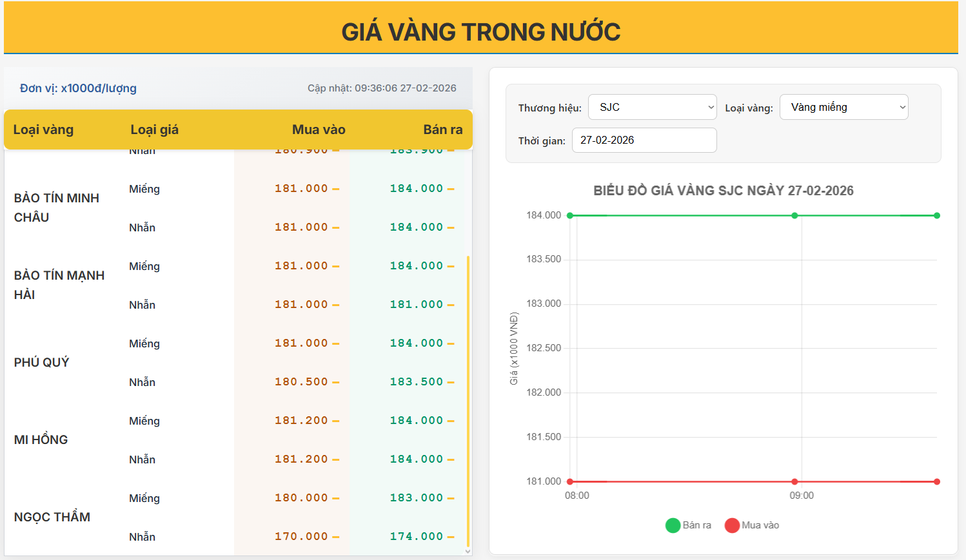This screenshot has height=560, width=966.
Task: Click the 08:00 x-axis label
Action: [x=577, y=496]
